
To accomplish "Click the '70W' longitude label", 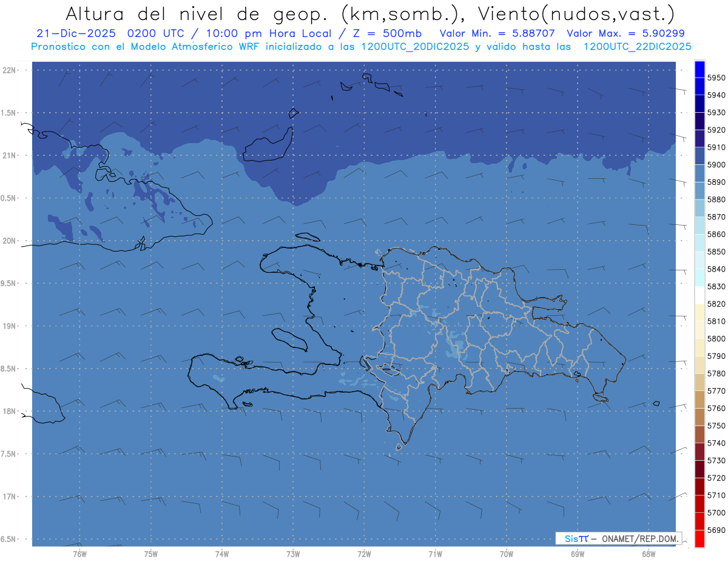I will click(507, 554).
